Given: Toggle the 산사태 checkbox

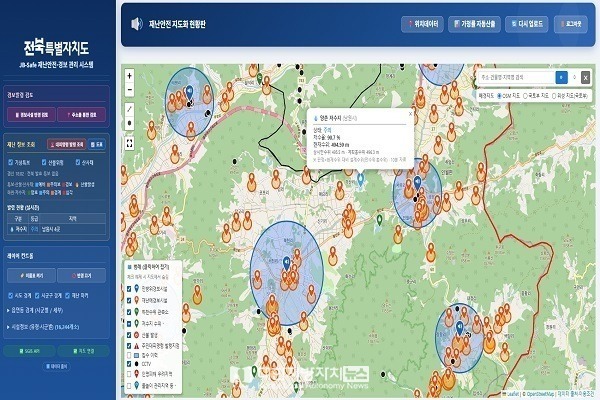Looking at the screenshot, I should coord(78,162).
